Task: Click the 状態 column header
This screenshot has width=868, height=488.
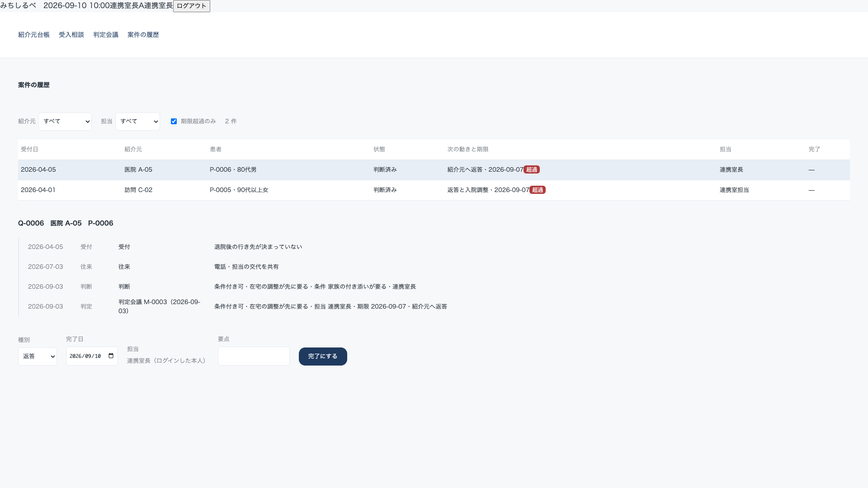Action: 379,150
